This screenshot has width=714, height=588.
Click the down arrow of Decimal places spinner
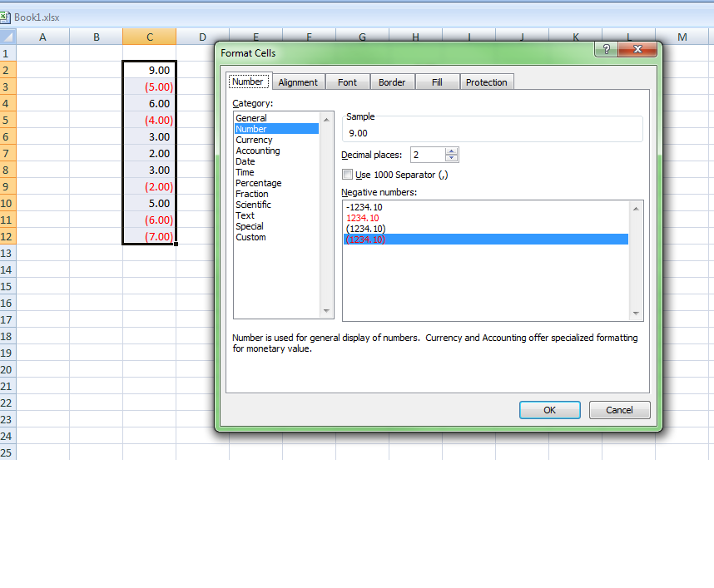pos(453,158)
